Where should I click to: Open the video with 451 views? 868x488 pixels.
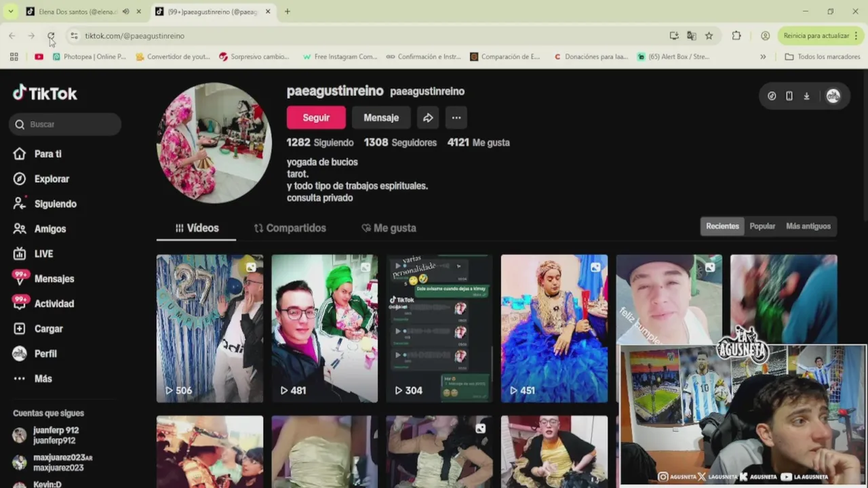554,329
